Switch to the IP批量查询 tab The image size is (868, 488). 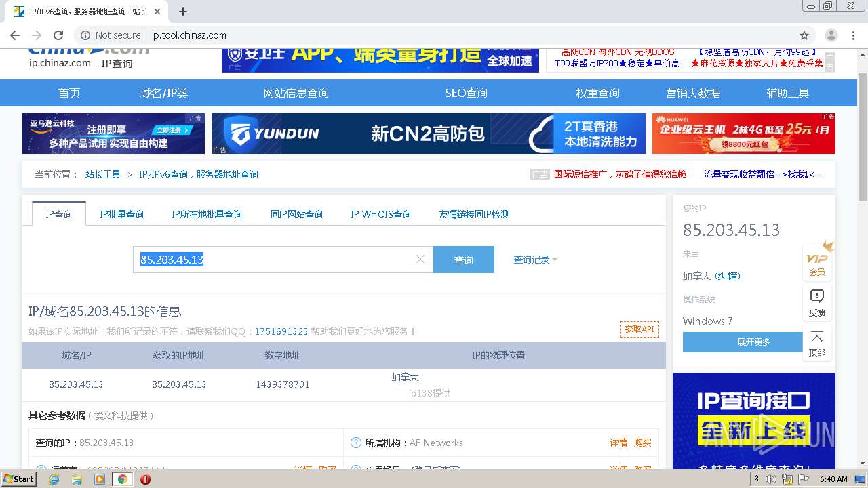tap(122, 214)
